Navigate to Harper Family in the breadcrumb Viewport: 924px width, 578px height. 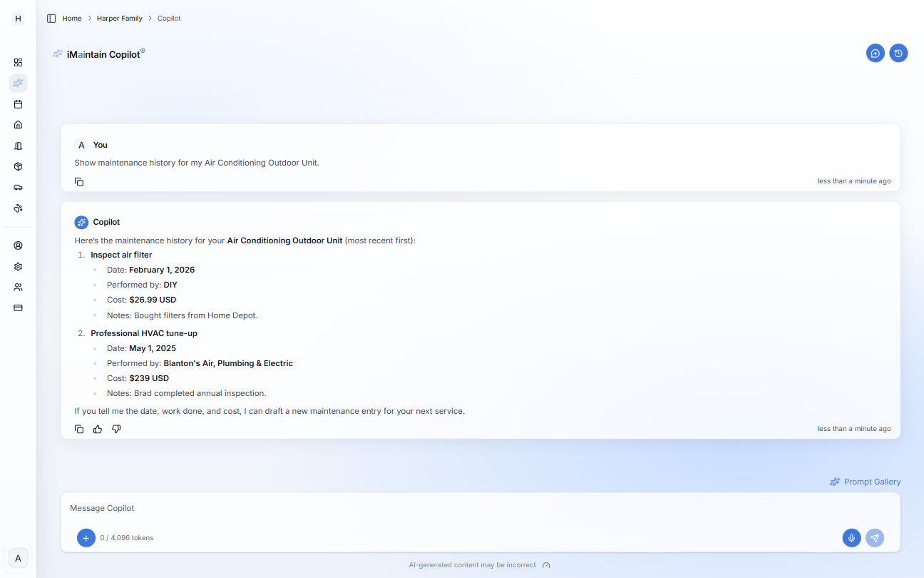coord(119,18)
